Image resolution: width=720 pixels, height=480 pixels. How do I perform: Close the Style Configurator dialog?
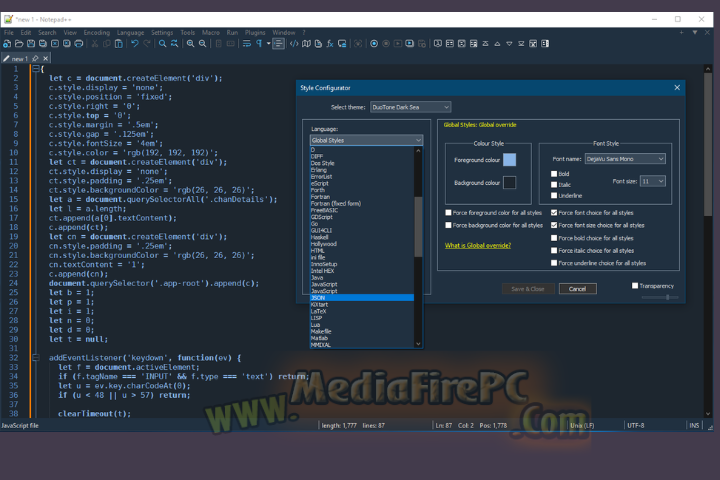click(677, 87)
